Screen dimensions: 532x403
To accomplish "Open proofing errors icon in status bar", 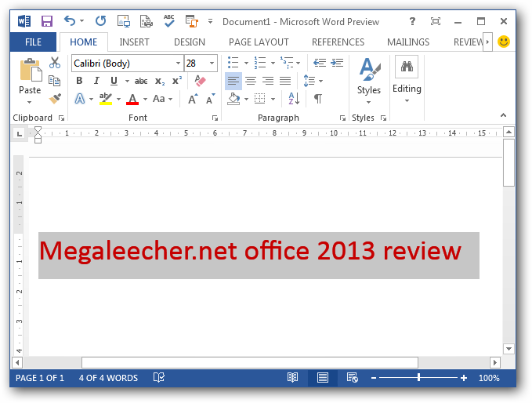I will click(x=159, y=378).
